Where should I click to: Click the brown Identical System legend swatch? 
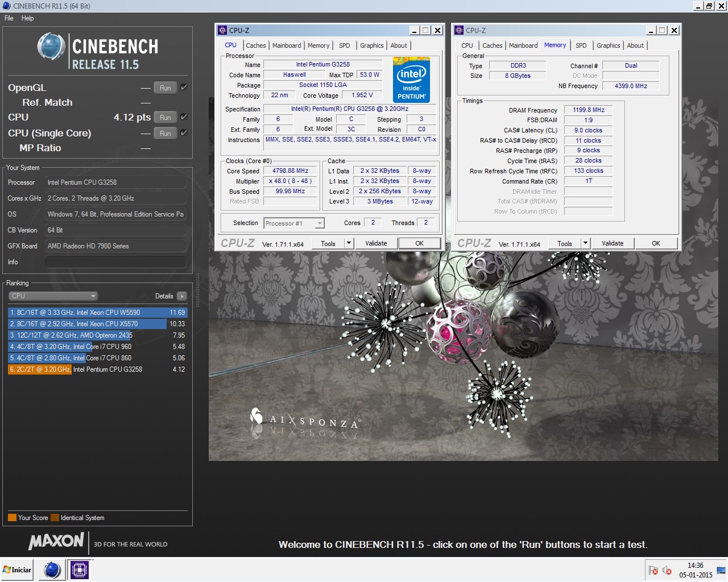tap(55, 518)
